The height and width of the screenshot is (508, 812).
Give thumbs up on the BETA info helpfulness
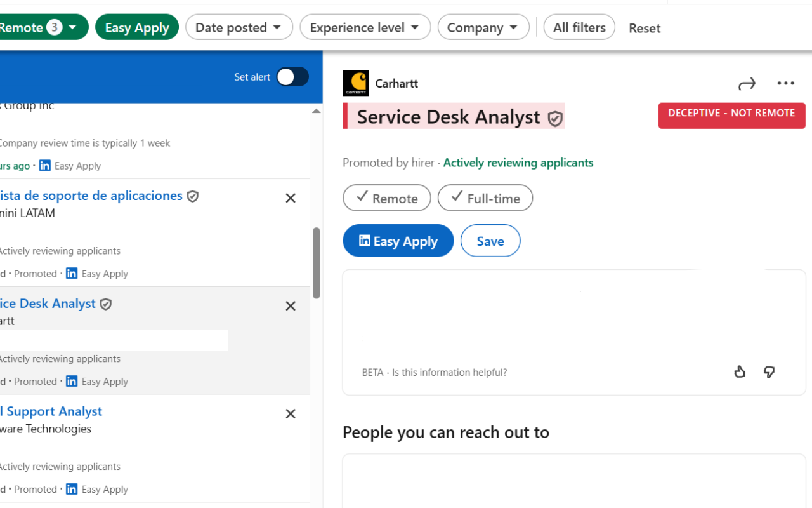click(x=740, y=372)
